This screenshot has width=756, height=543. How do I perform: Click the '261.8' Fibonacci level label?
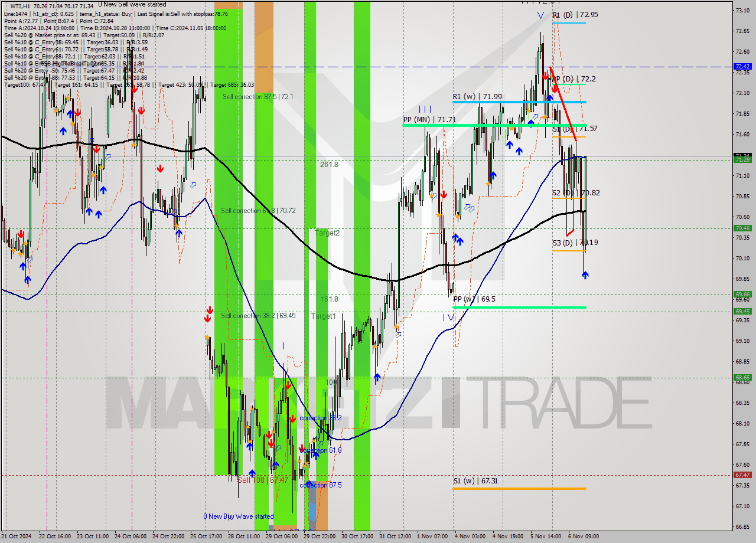pos(329,165)
